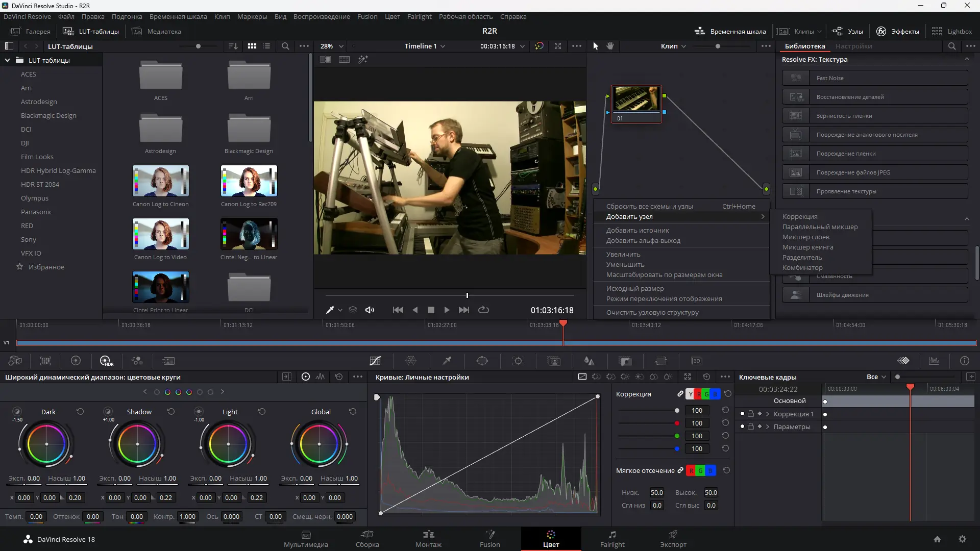Open the scopes panel icon
Viewport: 980px width, 551px height.
tap(934, 361)
